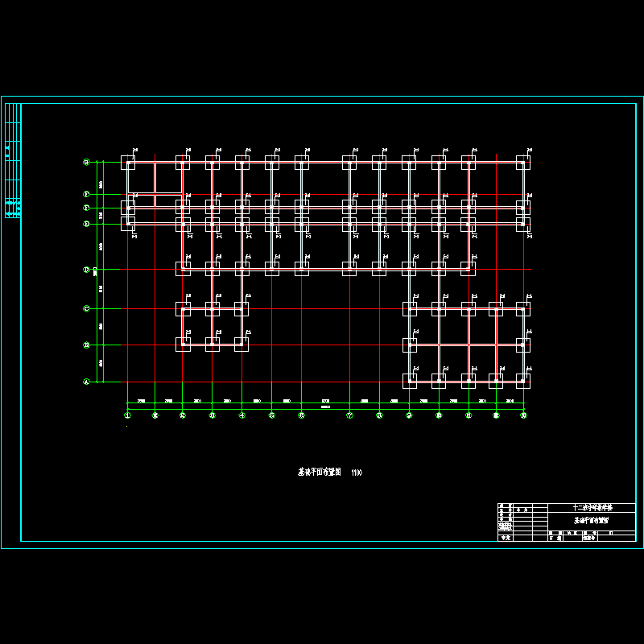
Task: Select the leftmost footing on axis B
Action: click(x=183, y=345)
